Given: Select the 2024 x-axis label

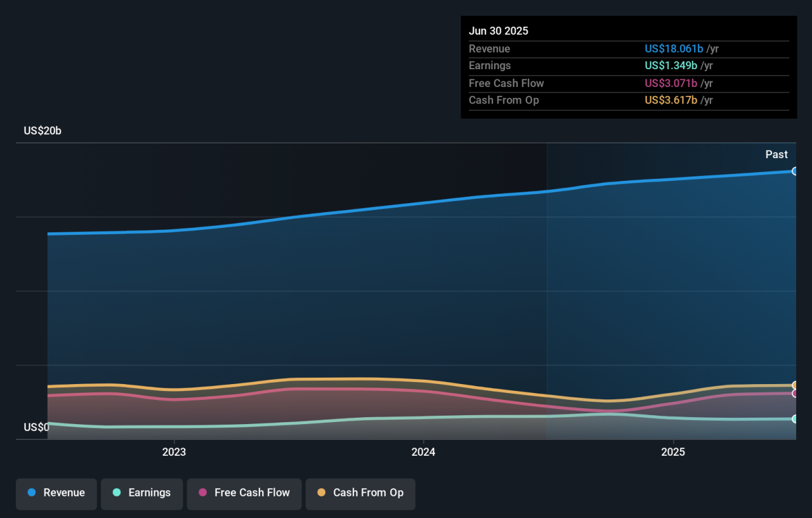Looking at the screenshot, I should pos(423,452).
